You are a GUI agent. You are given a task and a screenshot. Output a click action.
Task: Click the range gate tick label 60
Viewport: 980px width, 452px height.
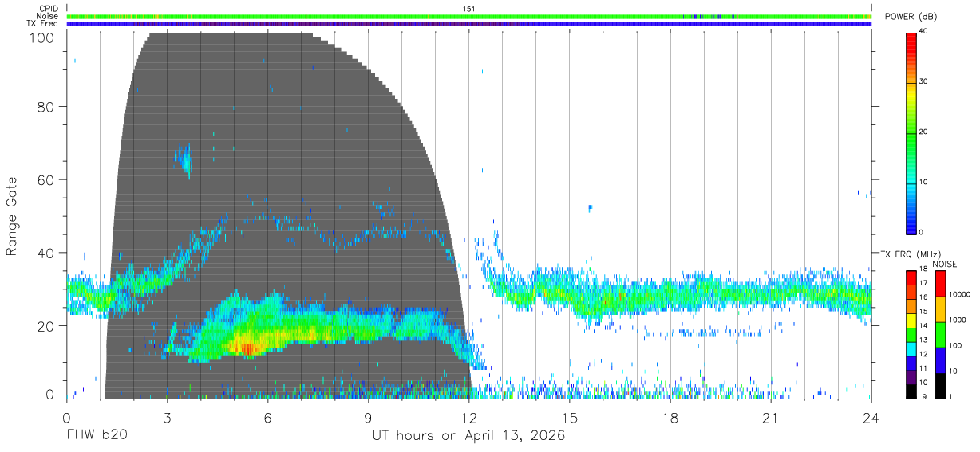[45, 180]
